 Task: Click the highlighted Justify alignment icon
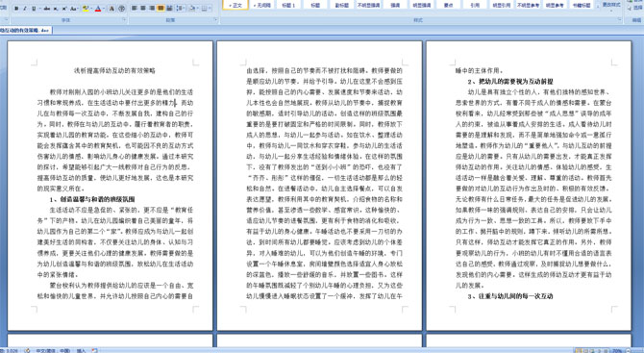(x=161, y=9)
